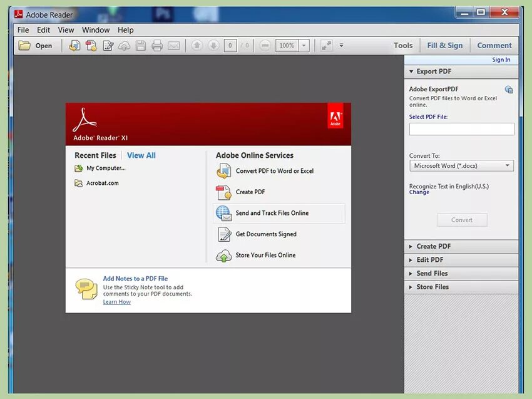Open the Help menu

tap(126, 30)
